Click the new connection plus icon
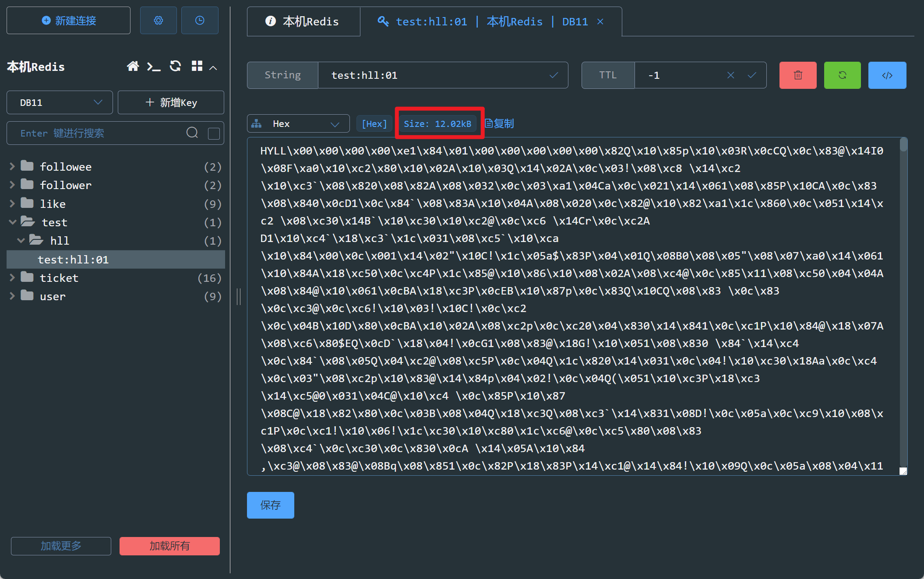Image resolution: width=924 pixels, height=579 pixels. pos(45,20)
